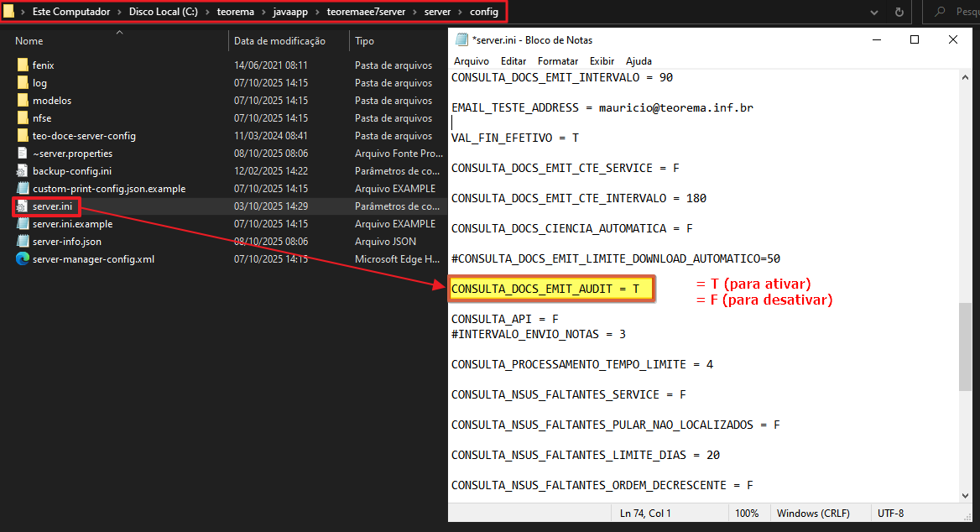Viewport: 980px width, 532px height.
Task: Click the custom-print-config.json.example file icon
Action: pyautogui.click(x=23, y=188)
